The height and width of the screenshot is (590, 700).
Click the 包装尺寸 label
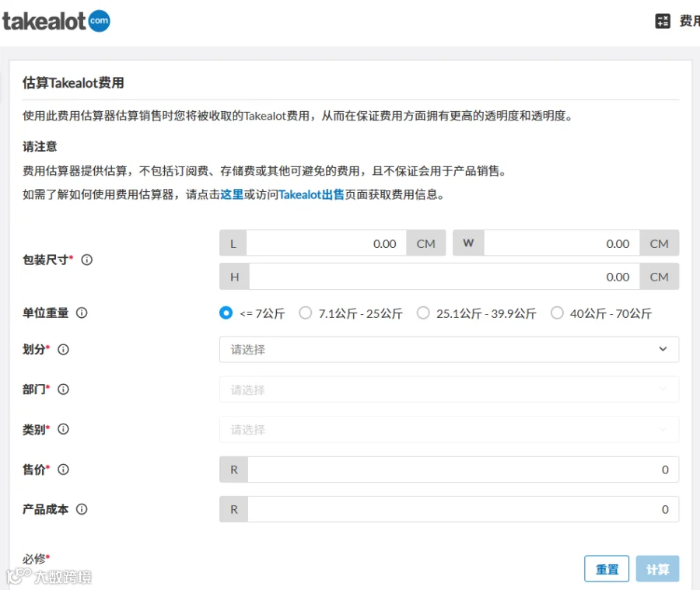(x=46, y=260)
